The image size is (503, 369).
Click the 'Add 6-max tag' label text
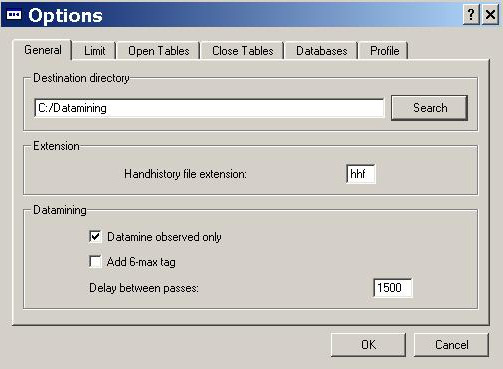tap(141, 262)
